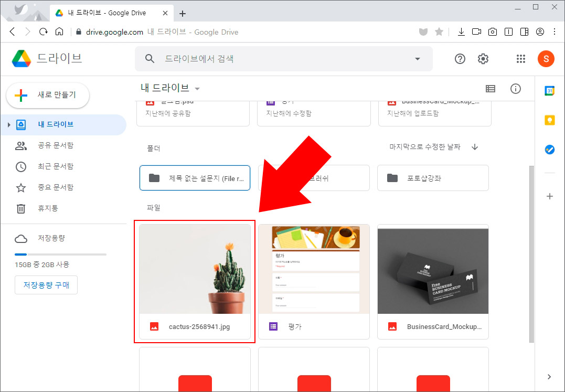Go to browser home page
Screen dimensions: 565x392
click(x=59, y=31)
